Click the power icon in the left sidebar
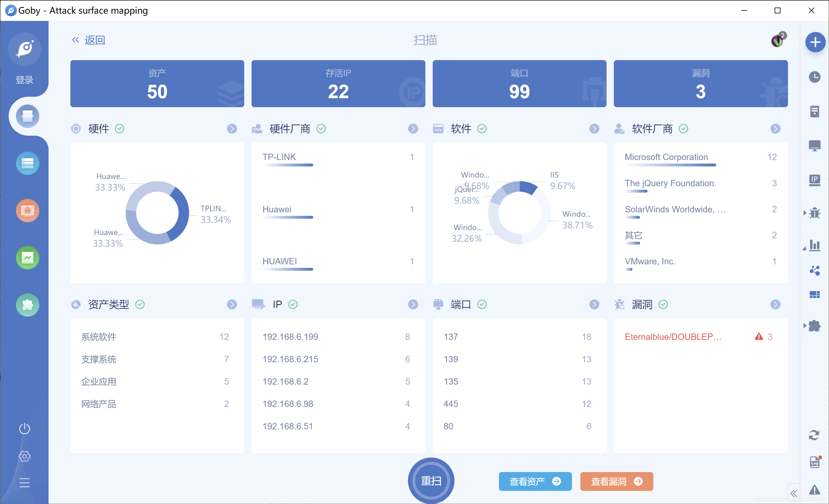Screen dimensions: 829x504 24,429
